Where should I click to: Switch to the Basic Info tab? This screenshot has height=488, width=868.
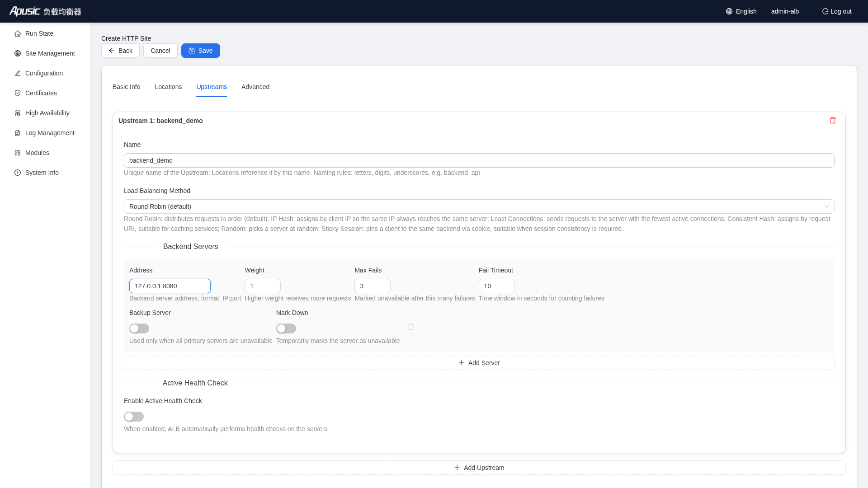(x=127, y=87)
